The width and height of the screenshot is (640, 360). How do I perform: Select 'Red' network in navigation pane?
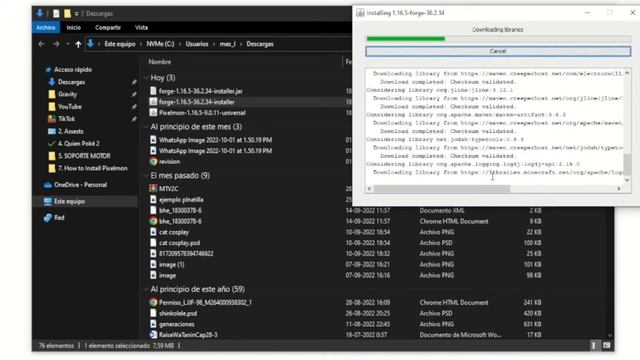point(59,218)
